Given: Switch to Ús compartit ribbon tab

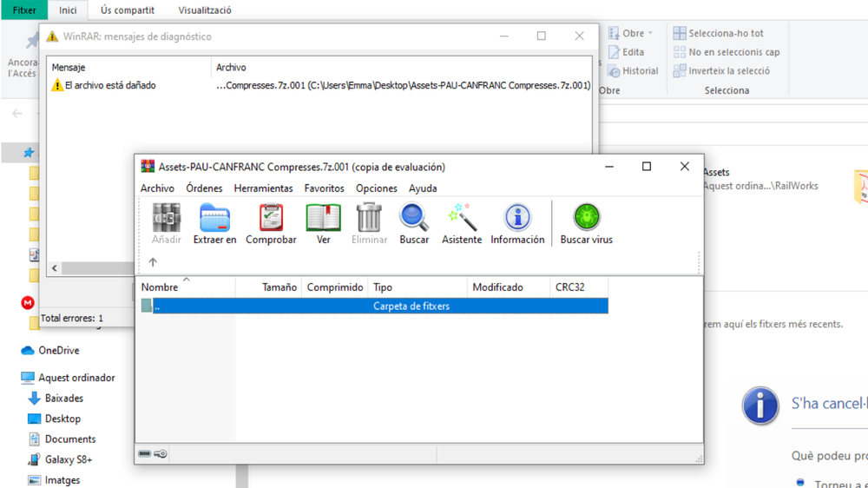Looking at the screenshot, I should [128, 10].
